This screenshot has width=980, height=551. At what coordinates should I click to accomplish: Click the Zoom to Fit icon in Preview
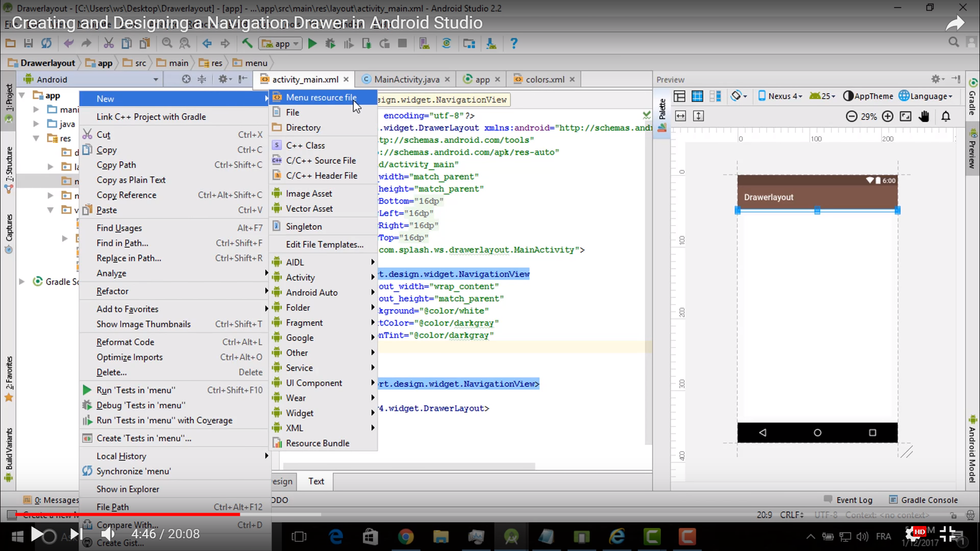[905, 116]
